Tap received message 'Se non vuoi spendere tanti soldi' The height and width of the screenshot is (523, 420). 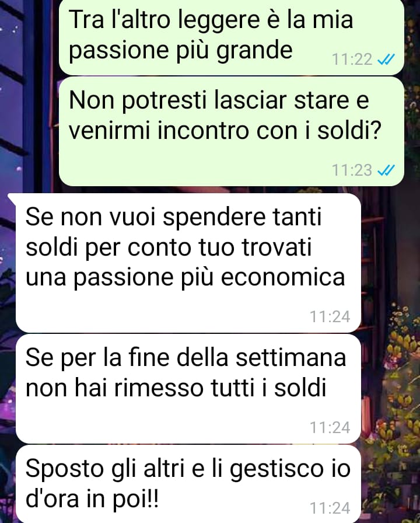coord(188,263)
